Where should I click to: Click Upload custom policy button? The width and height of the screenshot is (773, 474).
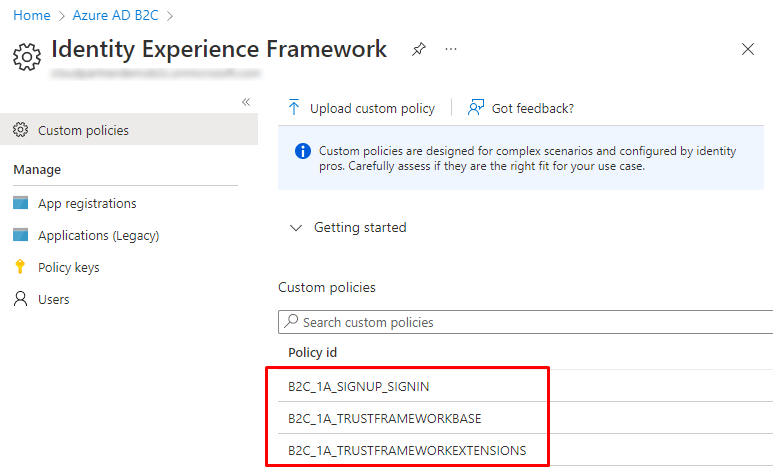tap(361, 108)
